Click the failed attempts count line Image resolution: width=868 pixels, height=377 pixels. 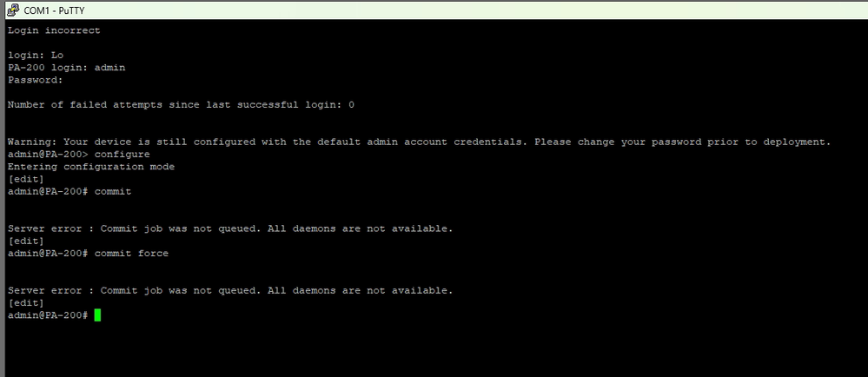coord(181,104)
